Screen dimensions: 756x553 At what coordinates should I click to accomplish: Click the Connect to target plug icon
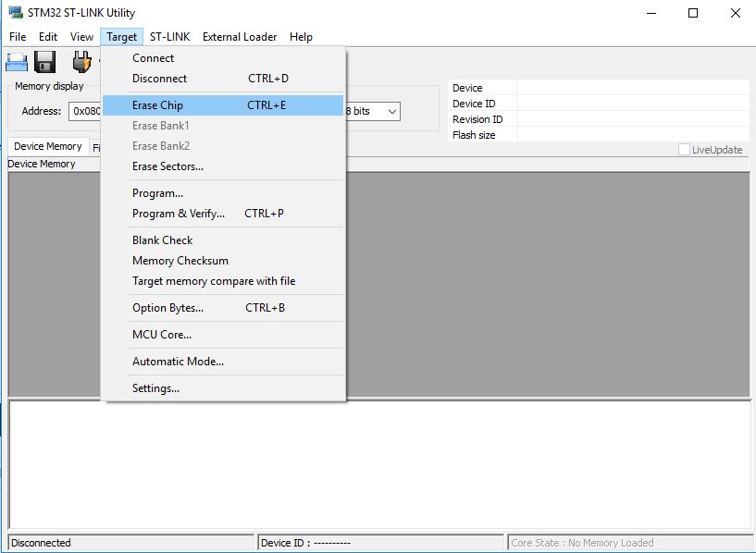click(81, 62)
